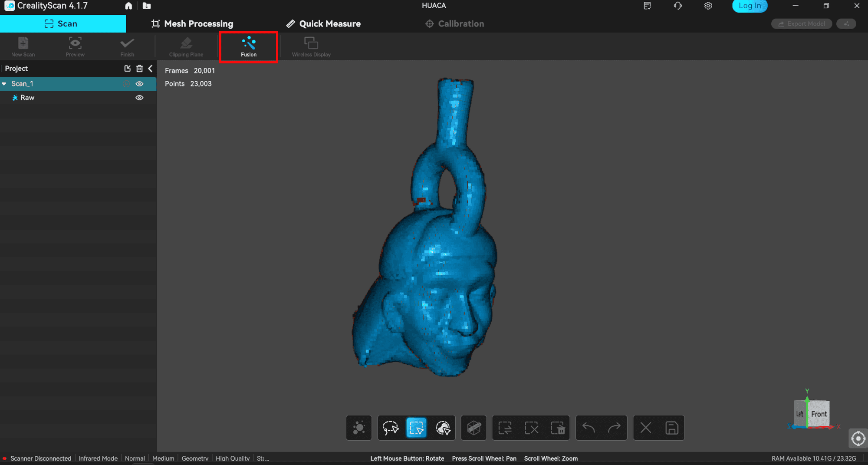Click the Finish checkmark button
Screen dimensions: 868x465
pyautogui.click(x=127, y=46)
